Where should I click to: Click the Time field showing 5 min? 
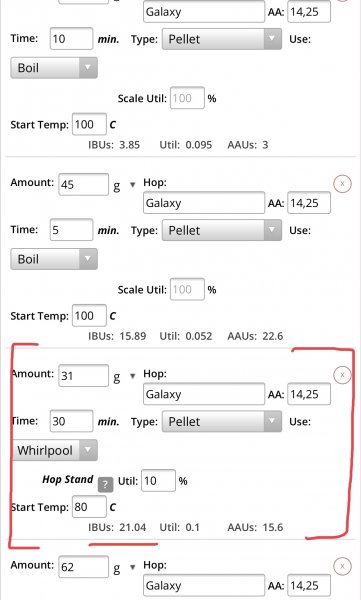(x=71, y=230)
